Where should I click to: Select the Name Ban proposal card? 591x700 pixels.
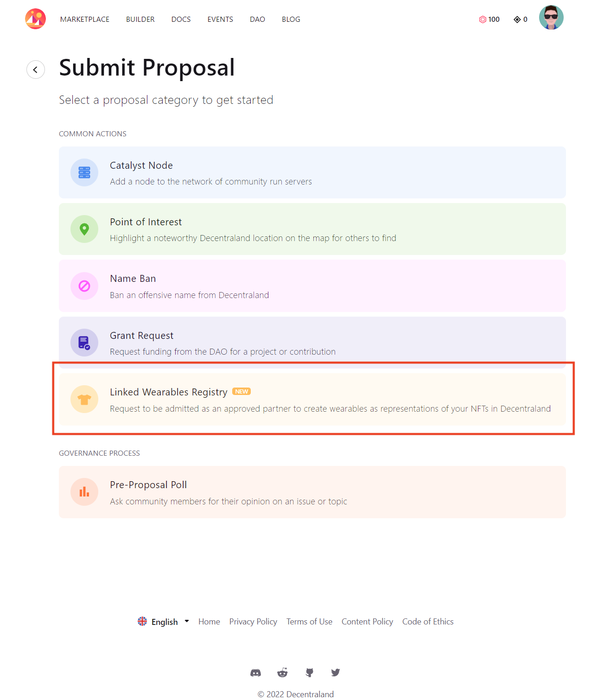(x=312, y=286)
